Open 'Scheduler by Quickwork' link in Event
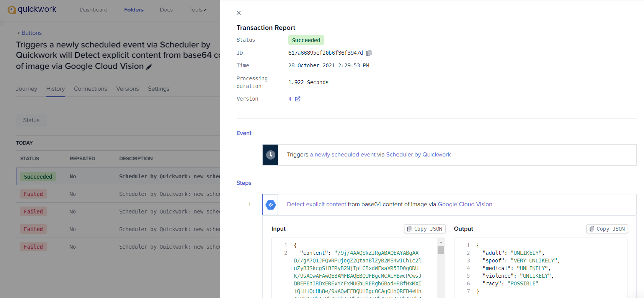This screenshot has width=644, height=298. pos(418,155)
